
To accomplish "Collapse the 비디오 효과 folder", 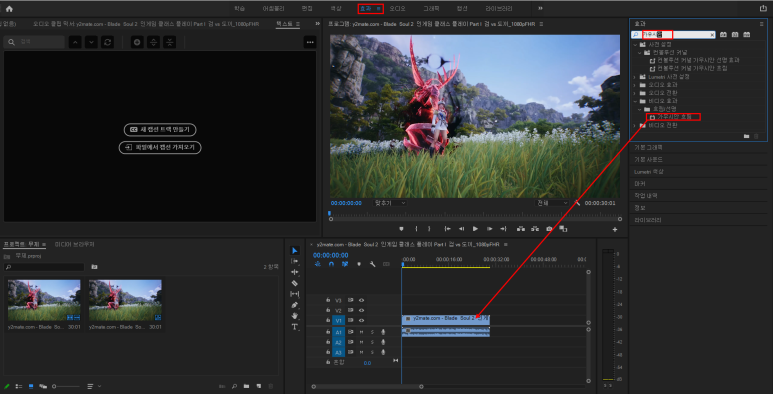I will [635, 101].
